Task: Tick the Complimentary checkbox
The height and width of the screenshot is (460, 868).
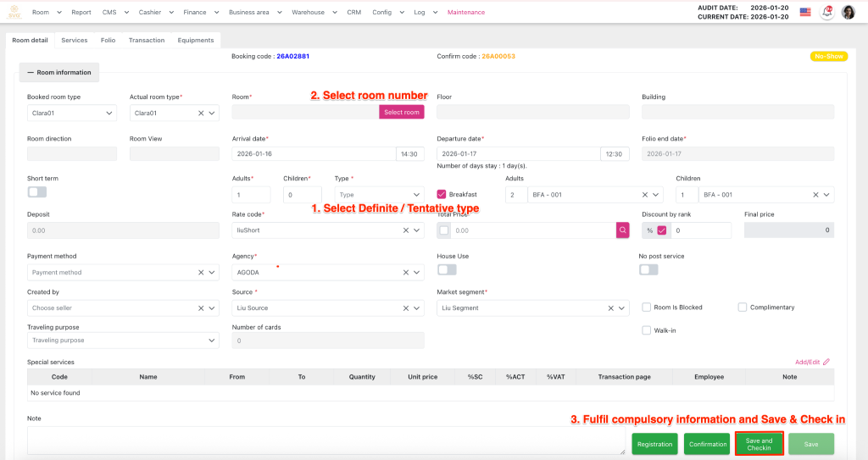Action: 743,308
